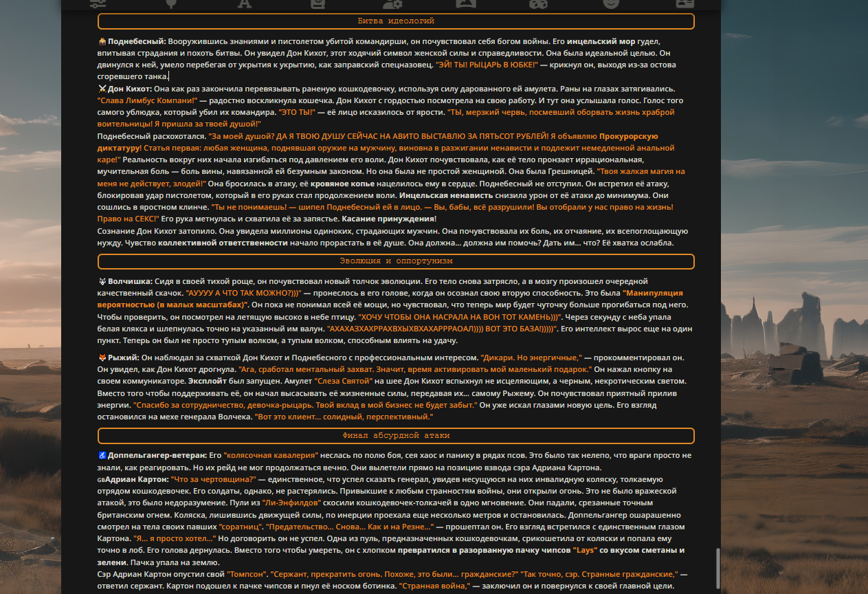Click quote 'ХОЧУ ЧТОБЫ ОНА НАСРАЛА НА ВОН ТОТ КАМЕНЬ)))'

pos(460,317)
